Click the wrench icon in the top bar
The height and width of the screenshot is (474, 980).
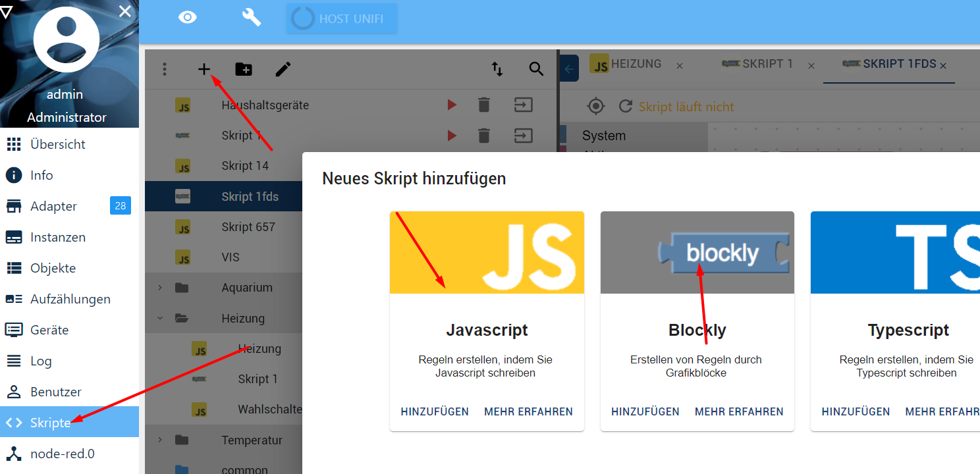point(252,17)
